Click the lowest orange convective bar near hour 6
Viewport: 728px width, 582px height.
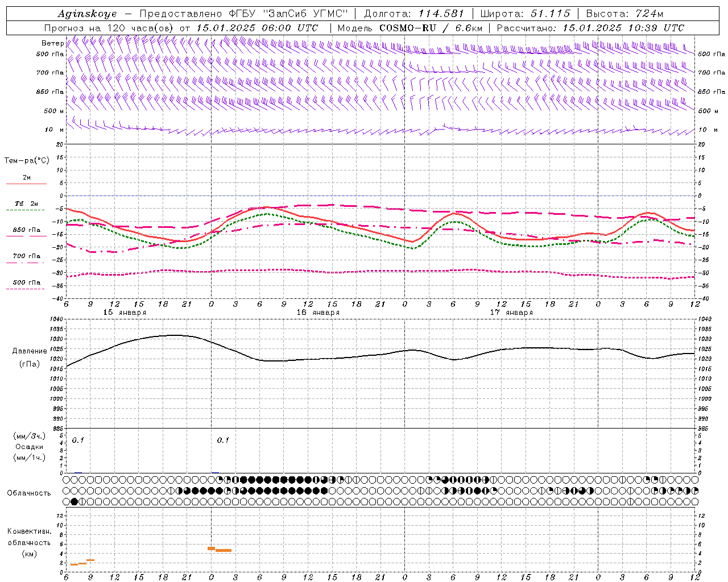pyautogui.click(x=74, y=564)
